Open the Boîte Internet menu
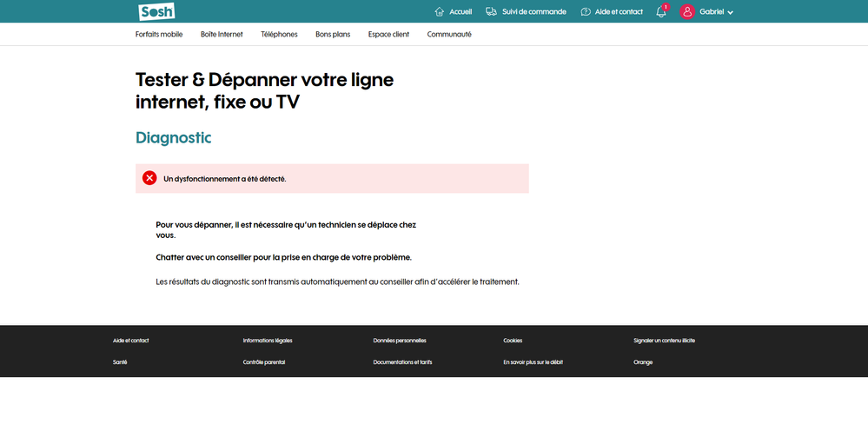The width and height of the screenshot is (868, 424). point(222,34)
